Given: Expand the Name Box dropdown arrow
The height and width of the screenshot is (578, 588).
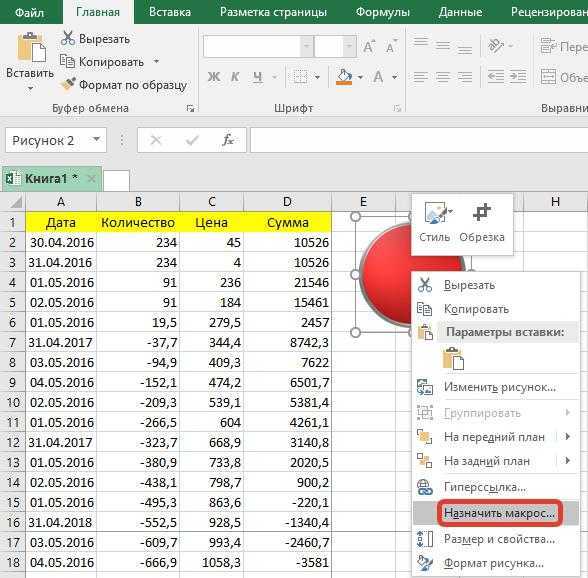Looking at the screenshot, I should click(96, 140).
